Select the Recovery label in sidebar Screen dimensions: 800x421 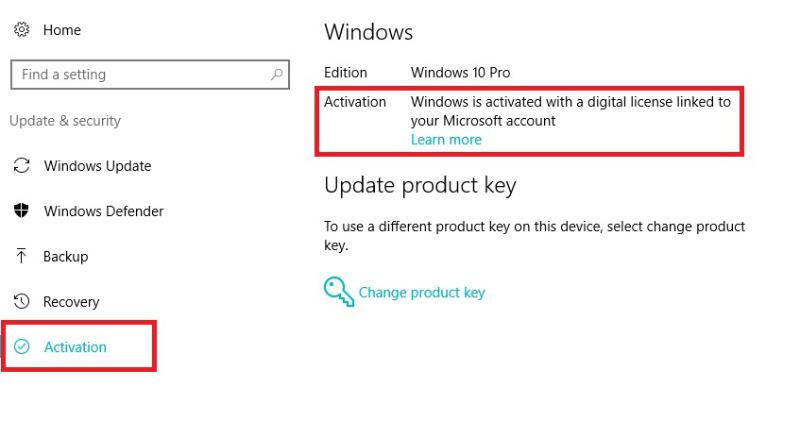[x=71, y=302]
